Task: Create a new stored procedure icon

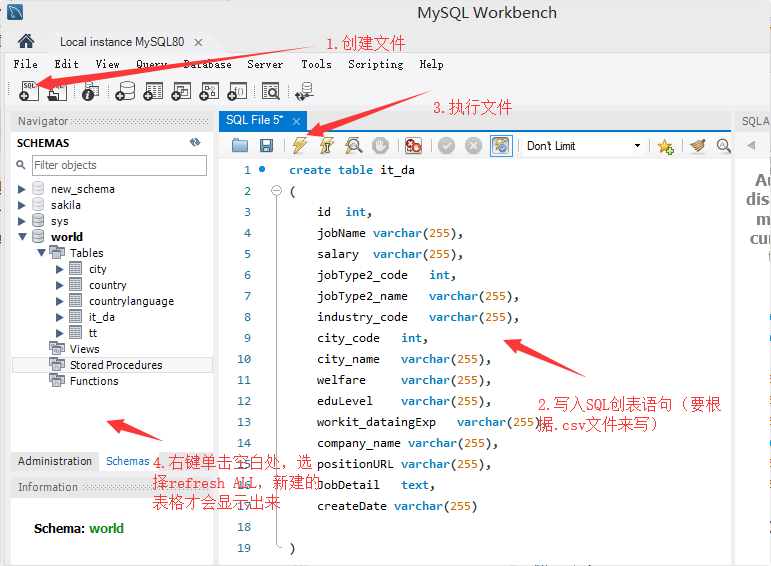Action: 209,91
